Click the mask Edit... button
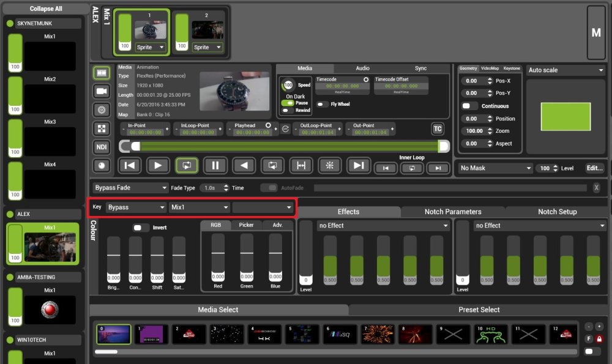Image resolution: width=612 pixels, height=364 pixels. 594,168
